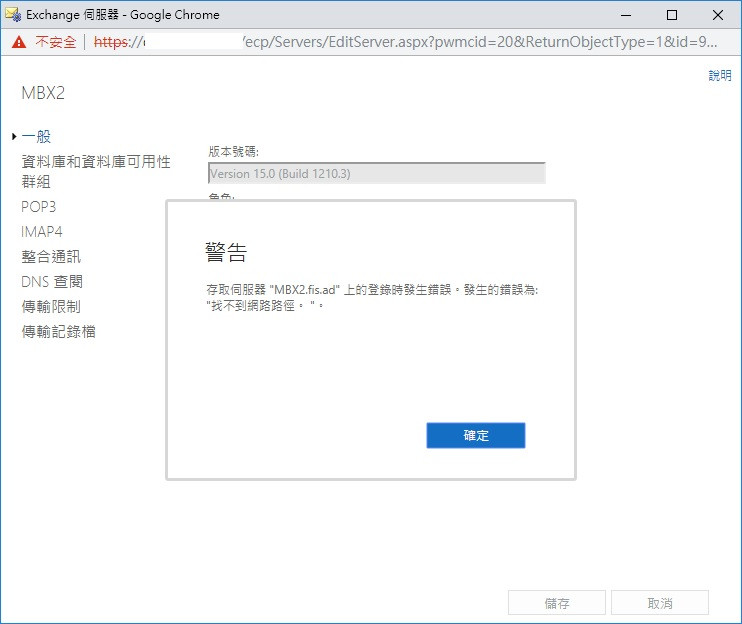Open the 整合通訊 section

51,257
